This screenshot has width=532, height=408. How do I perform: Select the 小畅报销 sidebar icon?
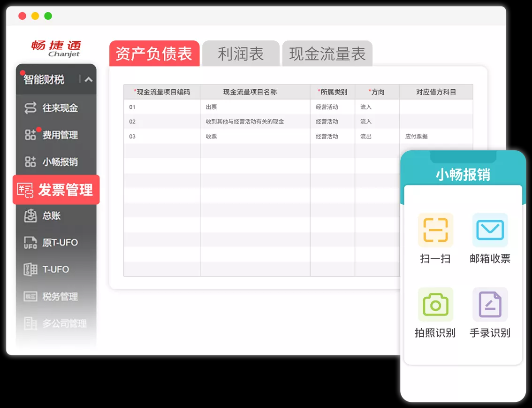click(x=30, y=162)
